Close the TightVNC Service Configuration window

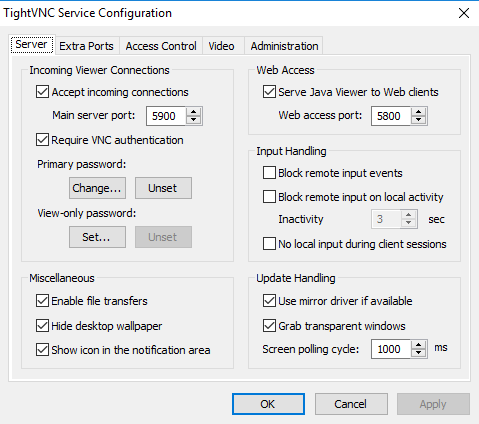(x=464, y=13)
